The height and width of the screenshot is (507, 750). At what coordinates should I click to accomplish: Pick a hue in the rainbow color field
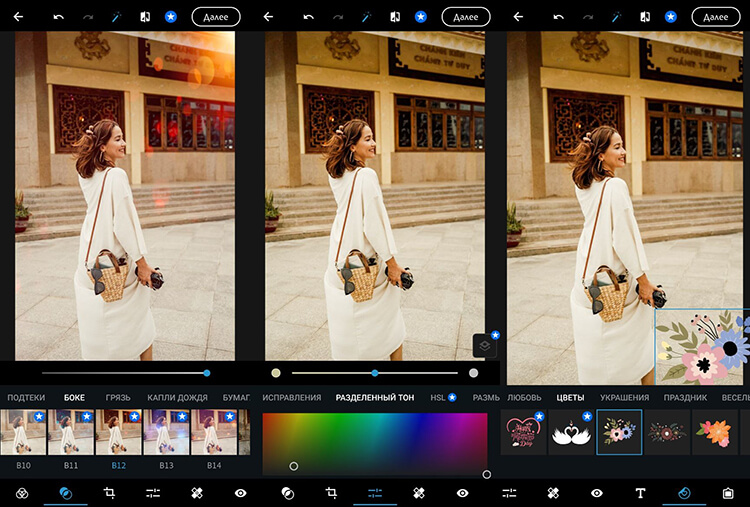pos(375,443)
